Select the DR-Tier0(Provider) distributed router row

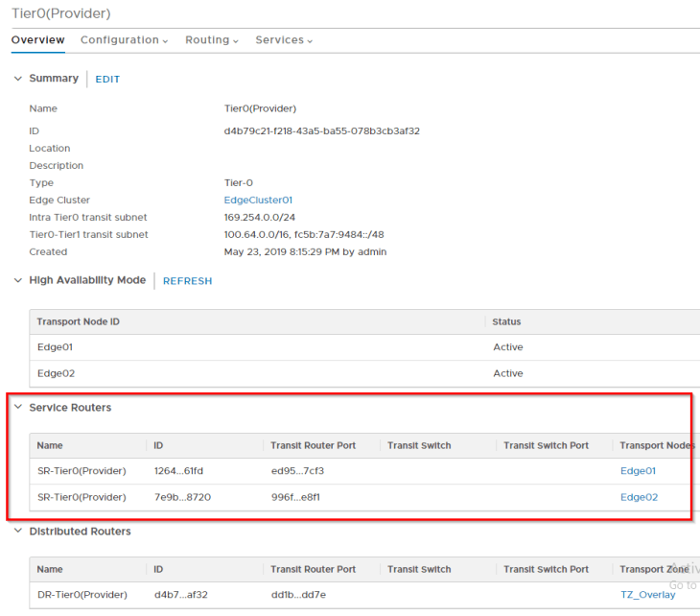click(82, 595)
